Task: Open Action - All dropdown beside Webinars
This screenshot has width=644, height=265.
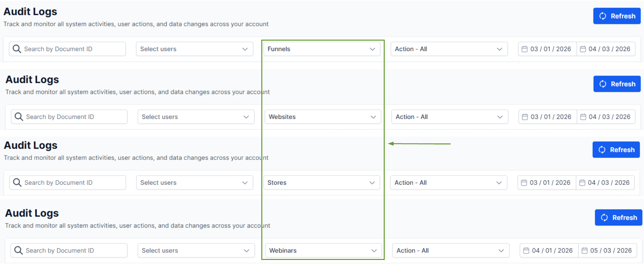Action: coord(450,251)
